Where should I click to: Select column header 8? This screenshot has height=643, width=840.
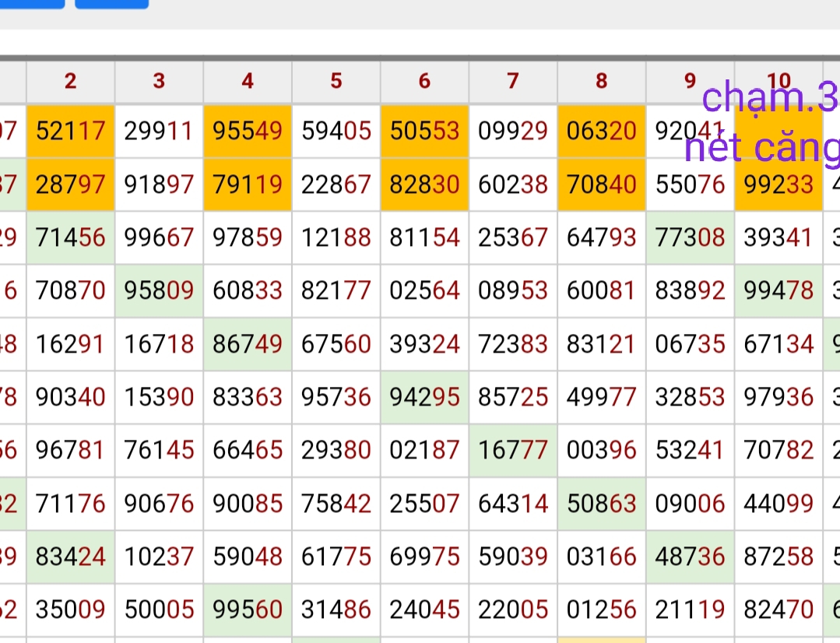(x=602, y=82)
